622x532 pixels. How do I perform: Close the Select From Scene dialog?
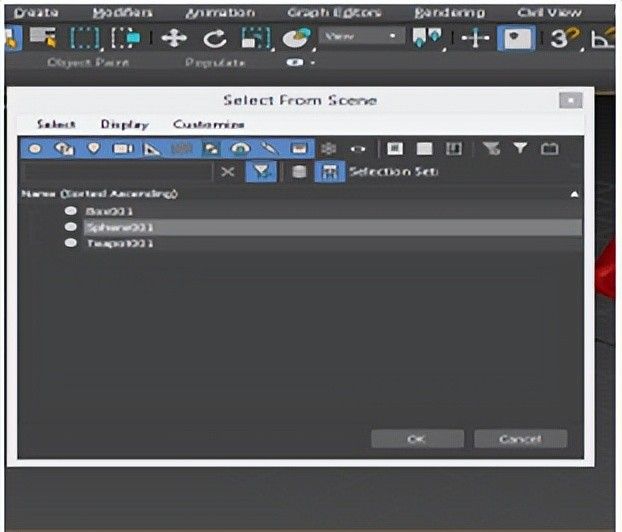coord(571,100)
